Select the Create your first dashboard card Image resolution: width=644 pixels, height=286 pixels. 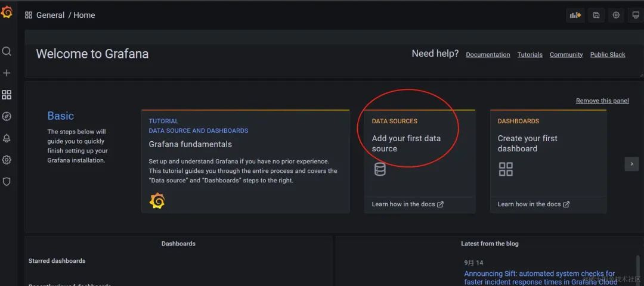pos(549,161)
